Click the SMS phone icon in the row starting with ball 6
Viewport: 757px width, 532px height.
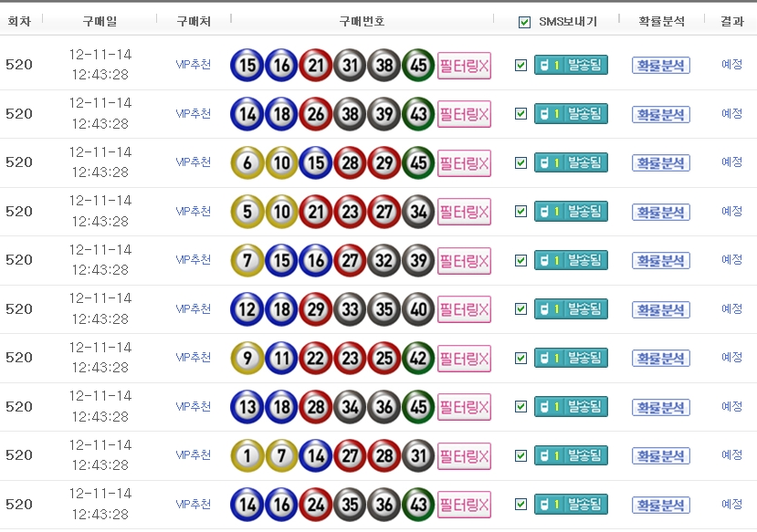pyautogui.click(x=547, y=162)
